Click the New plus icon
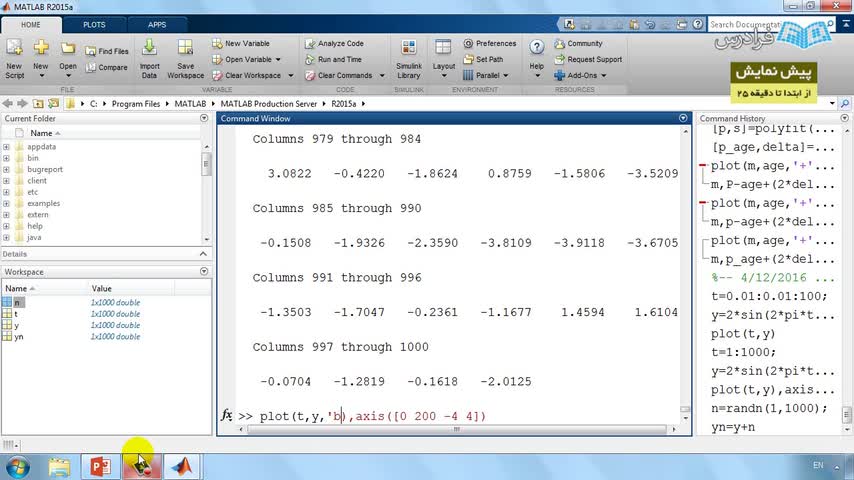Viewport: 854px width, 480px height. [x=41, y=48]
